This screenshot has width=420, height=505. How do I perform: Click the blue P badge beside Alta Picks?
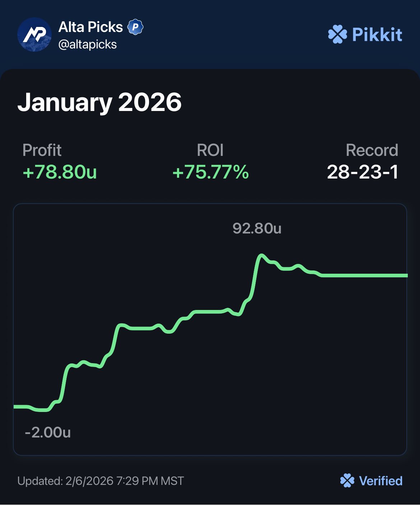pyautogui.click(x=135, y=27)
